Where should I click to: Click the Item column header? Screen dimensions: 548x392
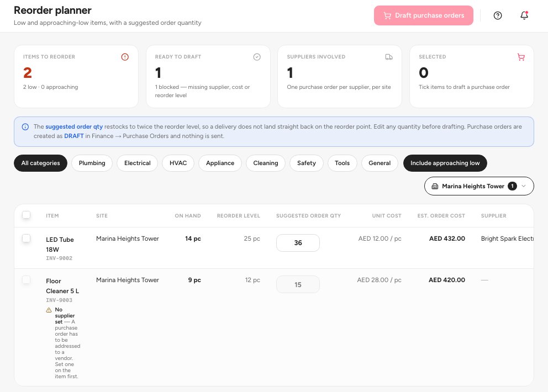tap(52, 216)
